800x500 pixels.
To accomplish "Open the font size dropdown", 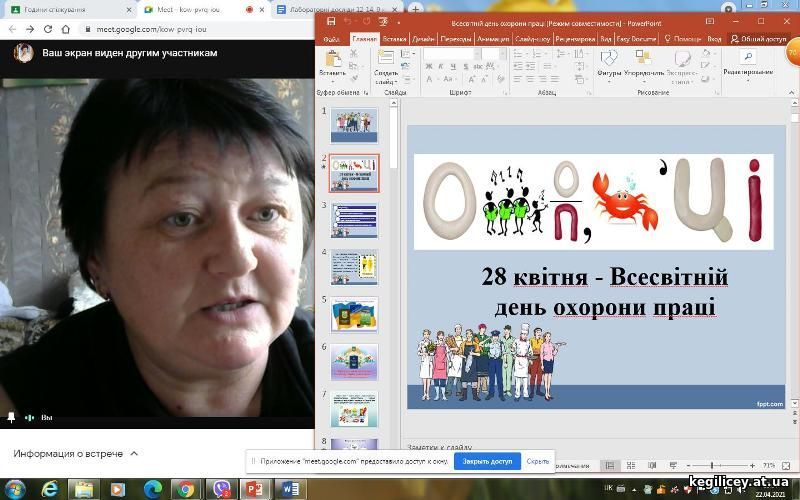I will click(x=502, y=53).
